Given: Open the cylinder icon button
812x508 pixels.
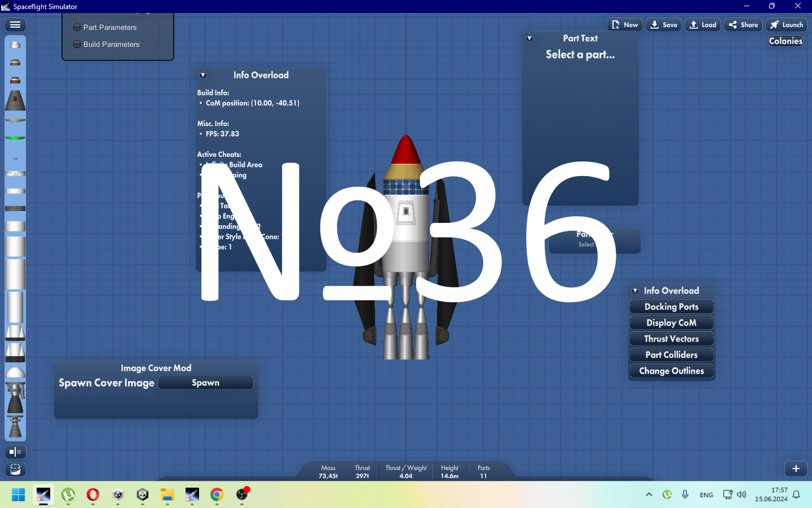Looking at the screenshot, I should 15,469.
